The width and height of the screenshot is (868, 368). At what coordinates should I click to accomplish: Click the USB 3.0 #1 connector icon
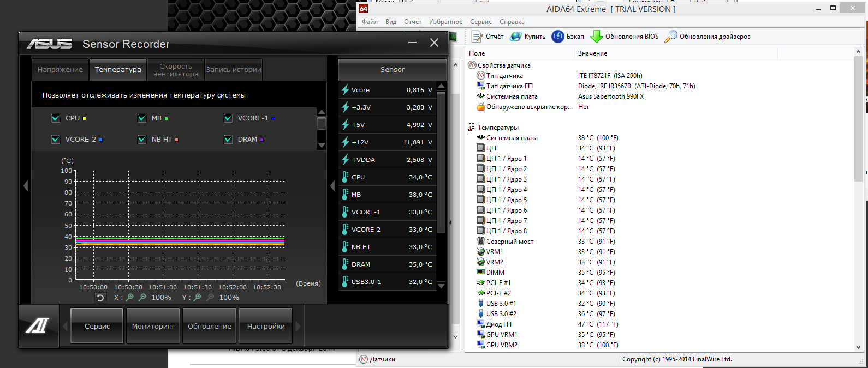coord(481,304)
